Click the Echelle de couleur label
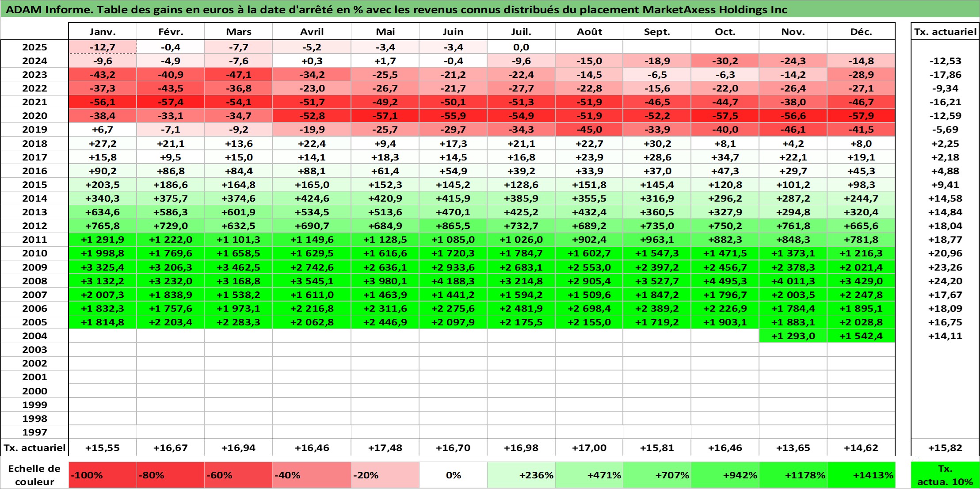 [x=34, y=475]
